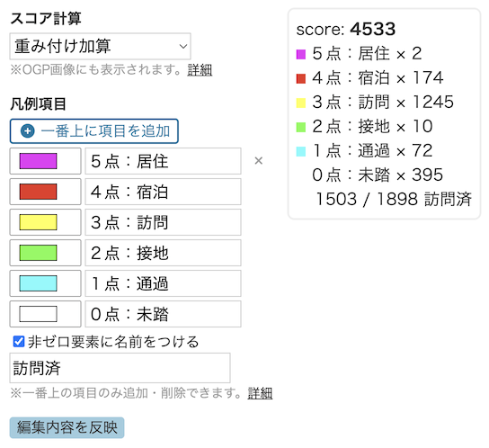Click the 2点:接地 label input field
This screenshot has height=448, width=489.
pos(163,253)
